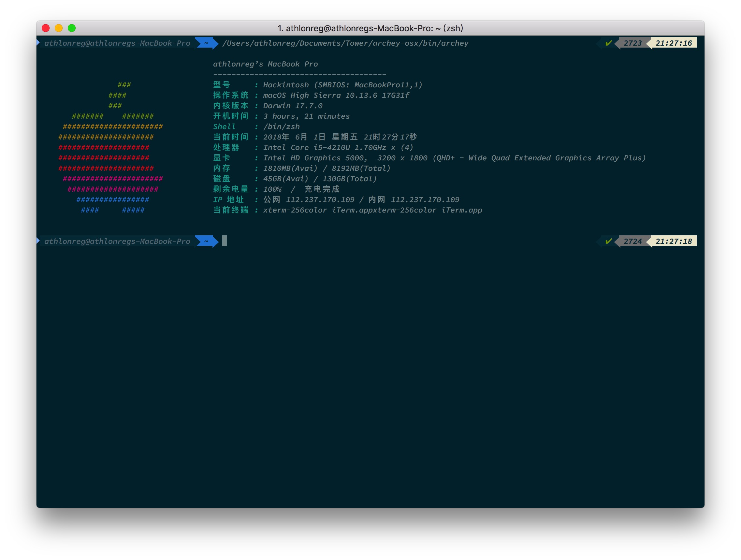Click the disk 45GB(Avai) / 130GB(Total) value
Screen dimensions: 741x560
[320, 179]
